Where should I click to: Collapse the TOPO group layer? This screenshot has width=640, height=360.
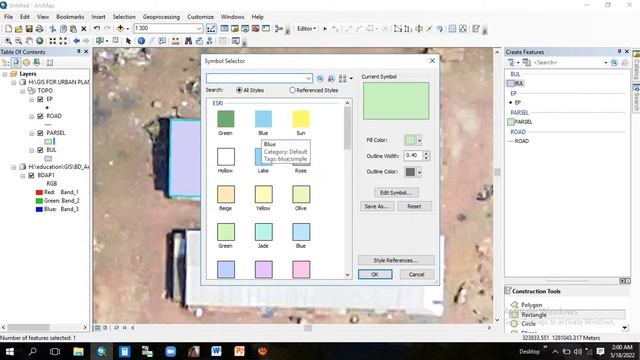23,91
